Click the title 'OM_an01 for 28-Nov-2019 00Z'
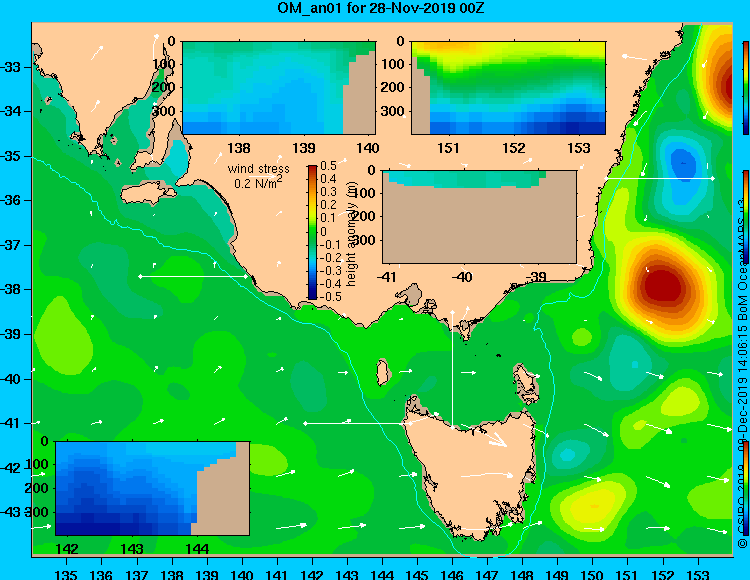Viewport: 750px width, 580px height. [380, 8]
